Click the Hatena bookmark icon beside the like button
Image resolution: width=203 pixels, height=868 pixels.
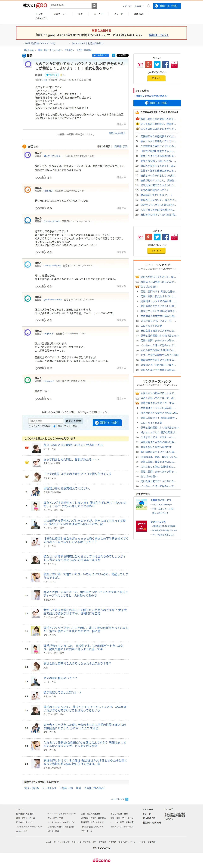pyautogui.click(x=114, y=55)
